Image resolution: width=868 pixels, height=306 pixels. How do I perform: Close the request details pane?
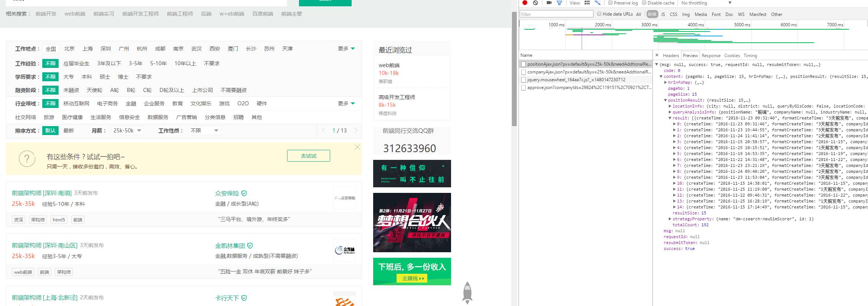657,55
